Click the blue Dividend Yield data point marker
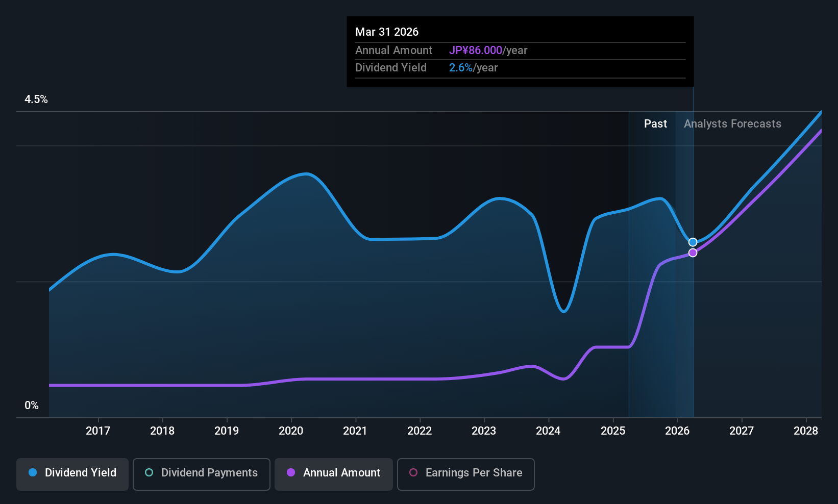Viewport: 838px width, 504px height. pos(693,242)
